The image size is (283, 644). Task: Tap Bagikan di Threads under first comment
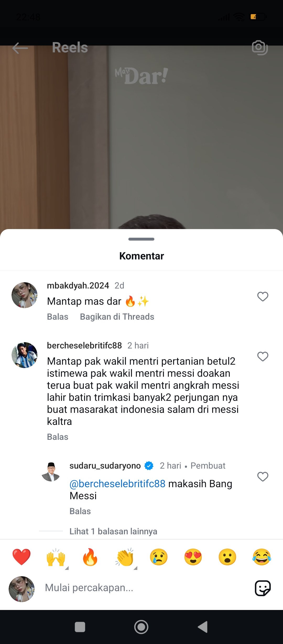tap(117, 317)
